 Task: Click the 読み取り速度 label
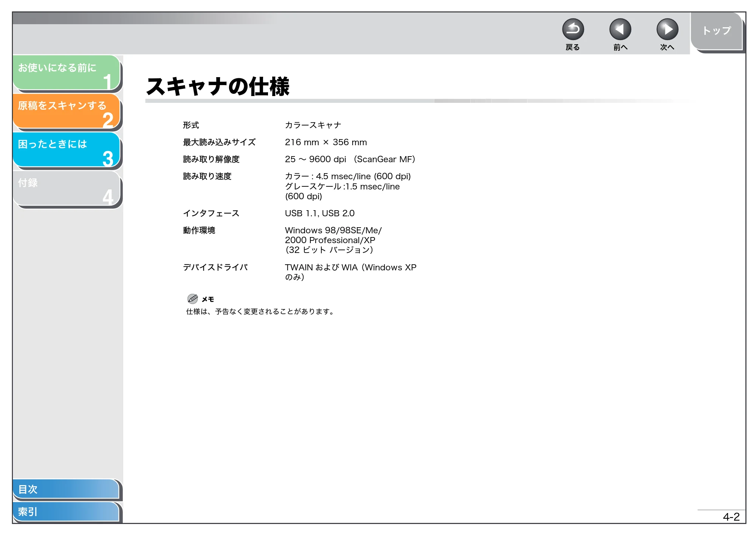point(207,176)
